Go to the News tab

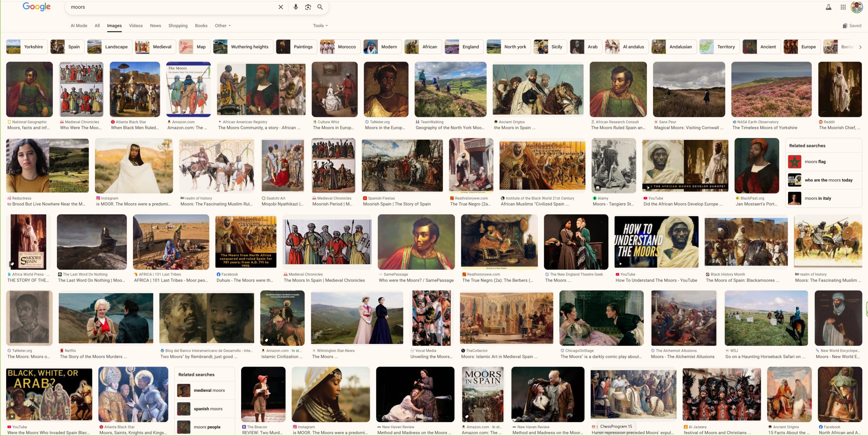(x=155, y=26)
